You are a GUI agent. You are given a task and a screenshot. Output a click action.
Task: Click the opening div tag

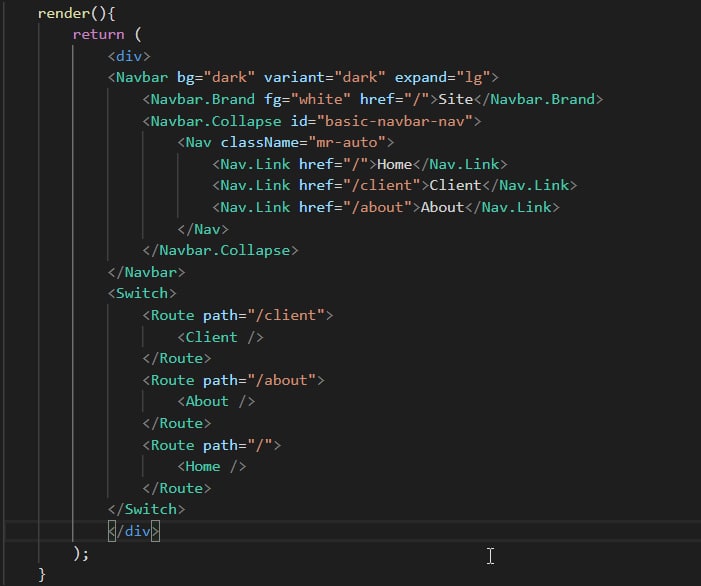(x=129, y=56)
